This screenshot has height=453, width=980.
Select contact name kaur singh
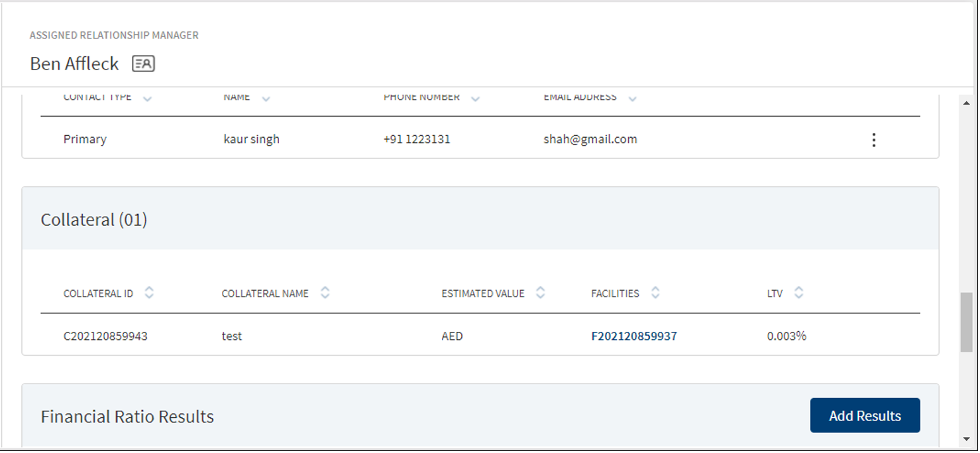coord(251,139)
